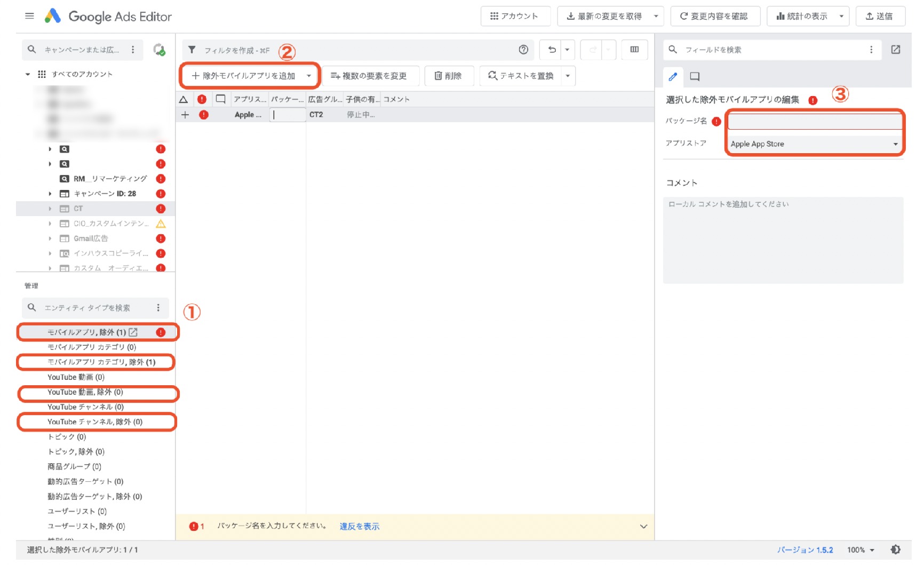The image size is (924, 565).
Task: Switch to the comment speech-bubble tab
Action: 695,76
